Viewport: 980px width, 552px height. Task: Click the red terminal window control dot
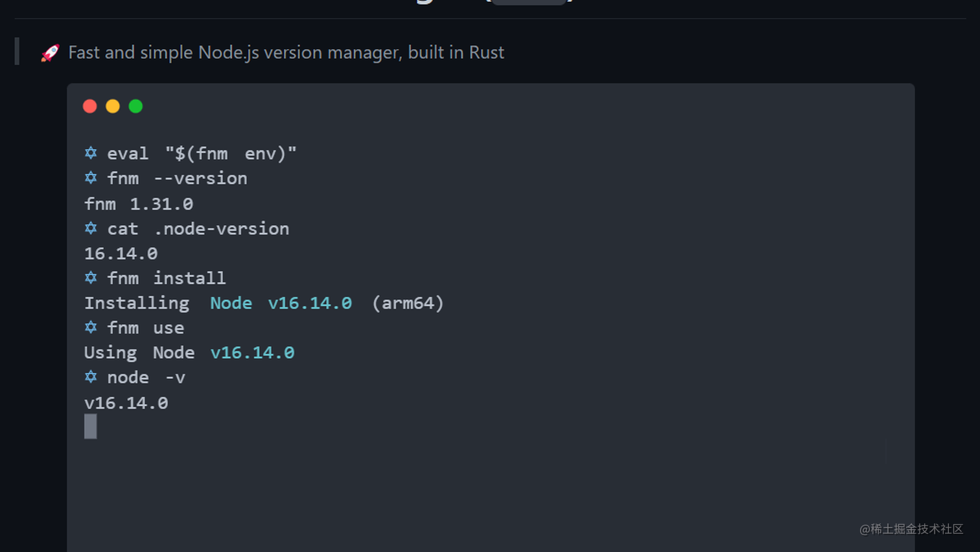pyautogui.click(x=90, y=106)
